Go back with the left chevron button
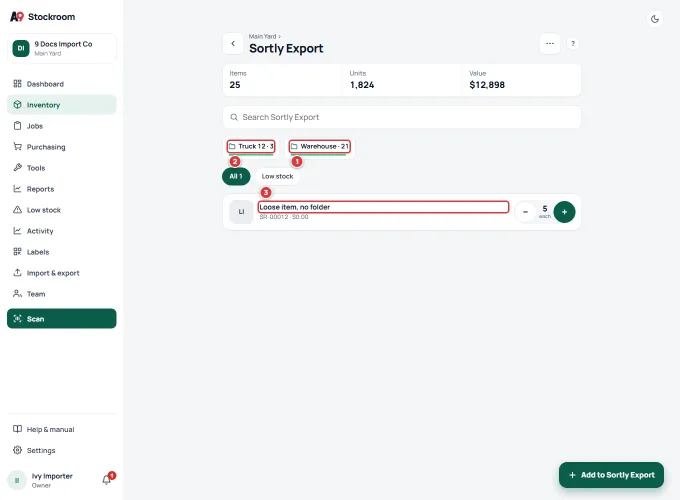Image resolution: width=680 pixels, height=500 pixels. tap(233, 43)
